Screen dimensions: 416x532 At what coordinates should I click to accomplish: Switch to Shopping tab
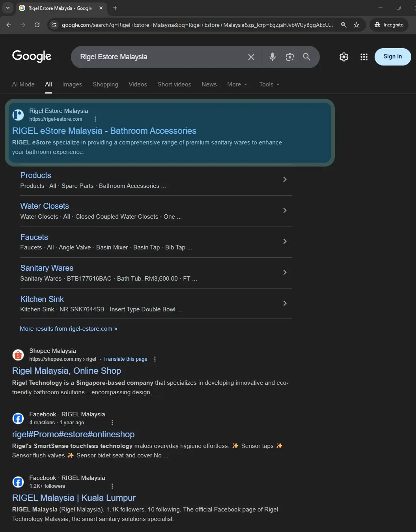(x=105, y=84)
